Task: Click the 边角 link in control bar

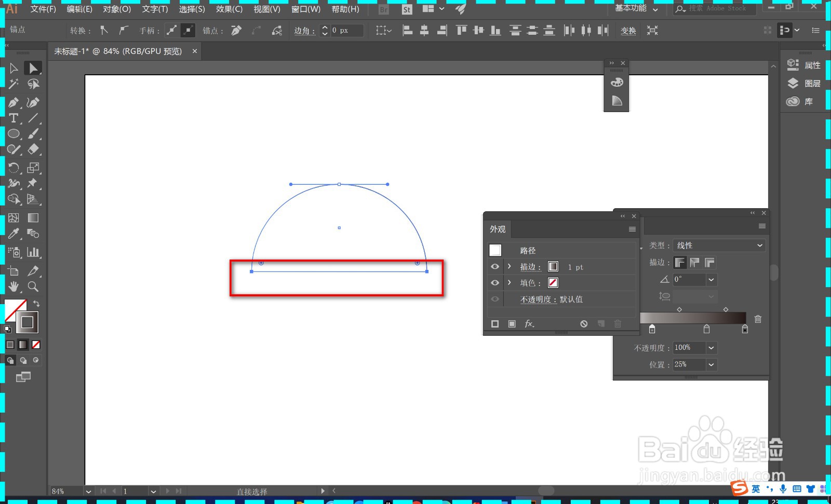Action: click(x=304, y=31)
